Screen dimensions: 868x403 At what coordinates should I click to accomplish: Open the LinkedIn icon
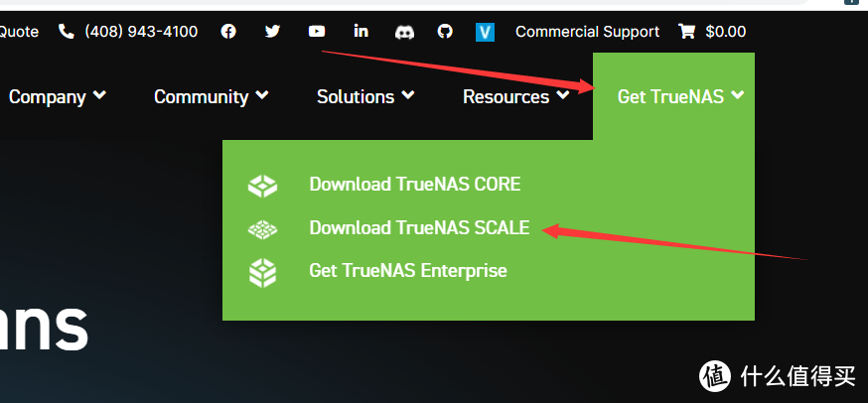(x=361, y=31)
